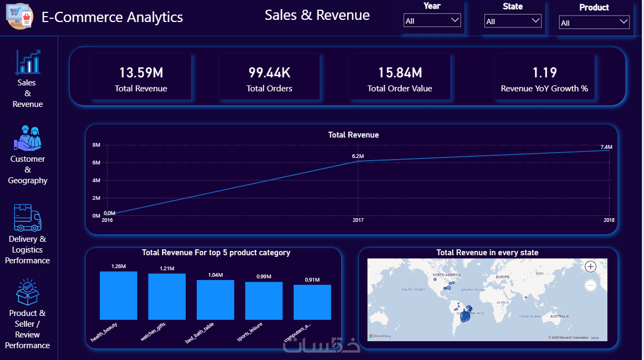Click the large Brazil bubble on the map
Screen dimensions: 644x360
[x=465, y=316]
